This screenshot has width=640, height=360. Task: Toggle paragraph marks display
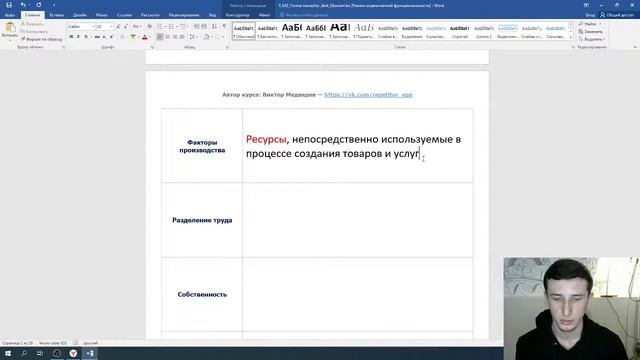point(224,27)
